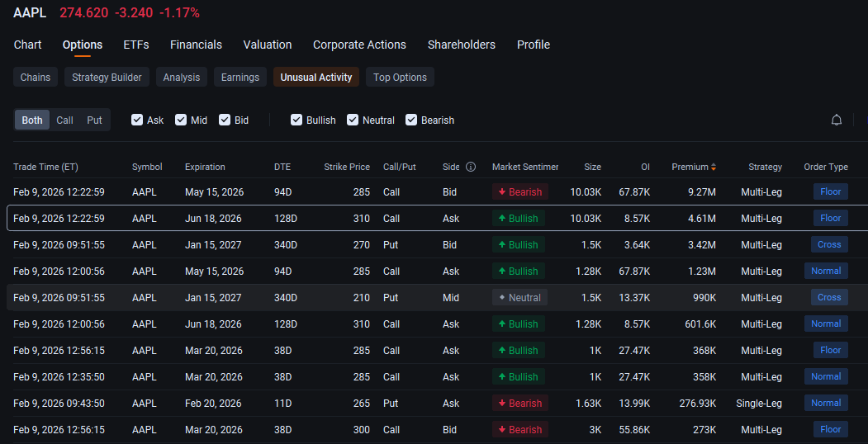Screen dimensions: 868x444
Task: Open the Profile tab
Action: coord(534,45)
